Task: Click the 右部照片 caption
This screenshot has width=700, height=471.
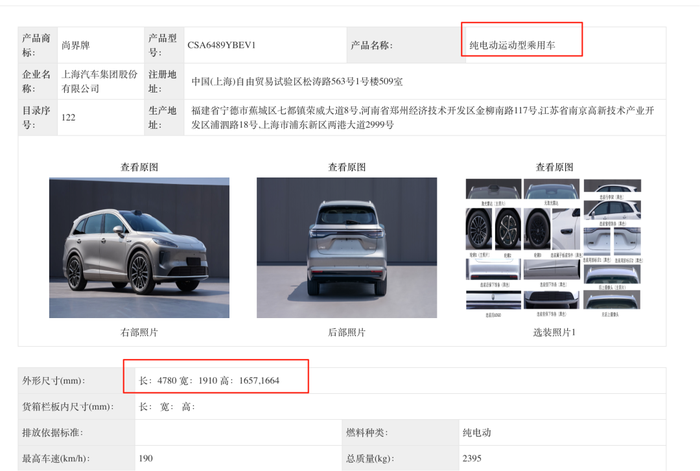Action: (139, 331)
